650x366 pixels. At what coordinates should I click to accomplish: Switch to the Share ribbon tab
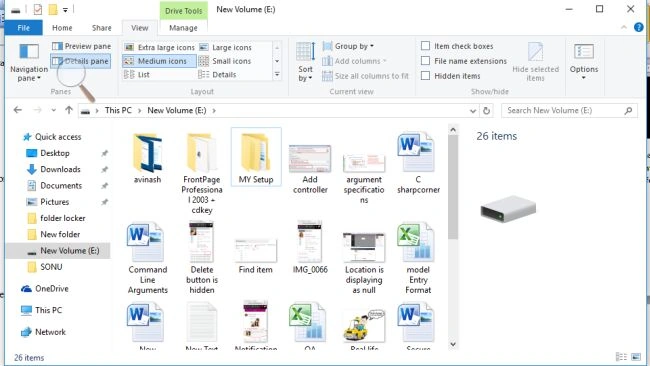point(102,28)
